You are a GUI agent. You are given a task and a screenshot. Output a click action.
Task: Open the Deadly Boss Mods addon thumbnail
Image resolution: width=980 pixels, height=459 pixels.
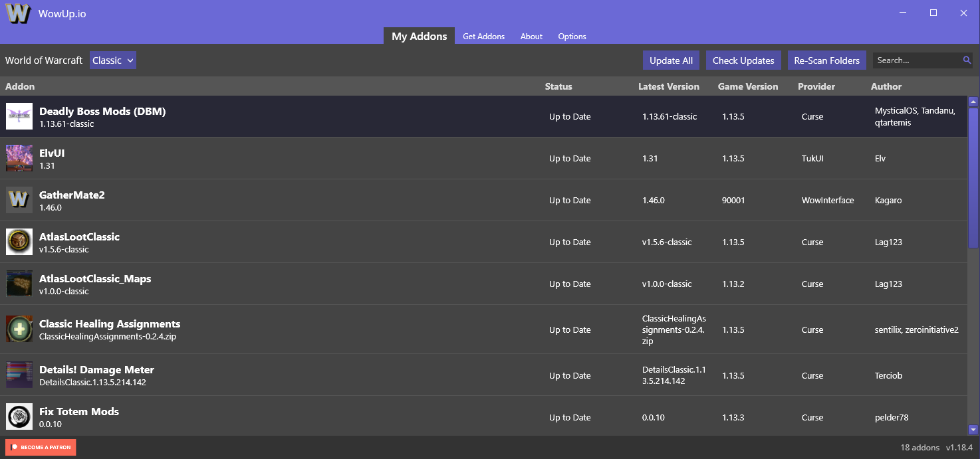[x=19, y=116]
